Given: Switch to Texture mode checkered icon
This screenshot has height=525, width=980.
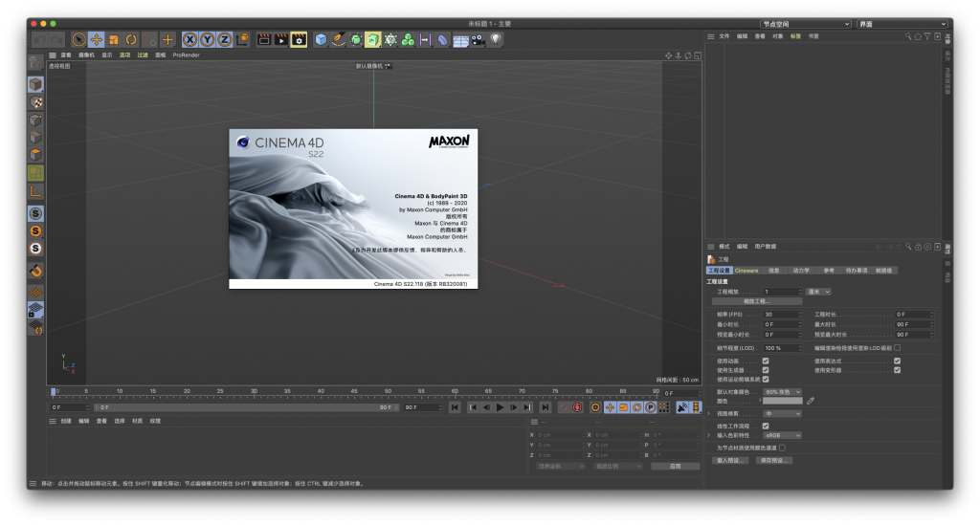Looking at the screenshot, I should 35,101.
